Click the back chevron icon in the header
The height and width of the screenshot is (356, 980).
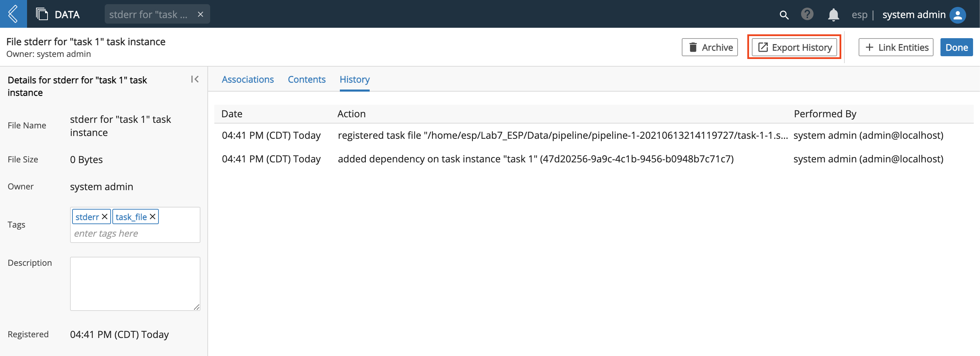13,14
